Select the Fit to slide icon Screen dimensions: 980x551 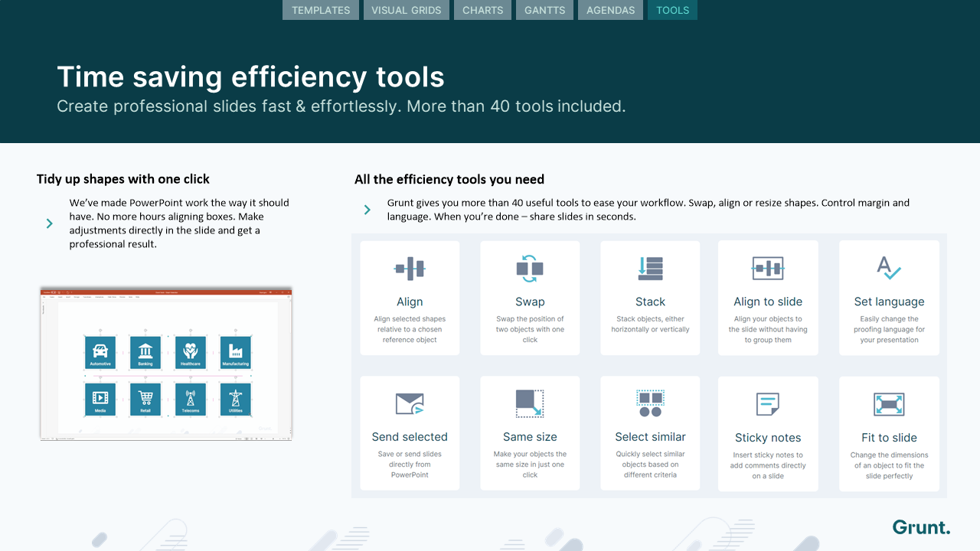[889, 404]
